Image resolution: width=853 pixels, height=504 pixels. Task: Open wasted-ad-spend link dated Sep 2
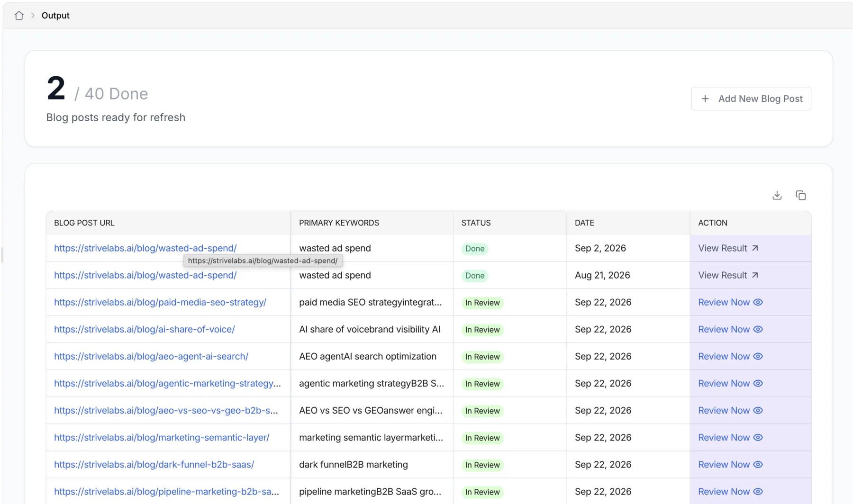(145, 248)
